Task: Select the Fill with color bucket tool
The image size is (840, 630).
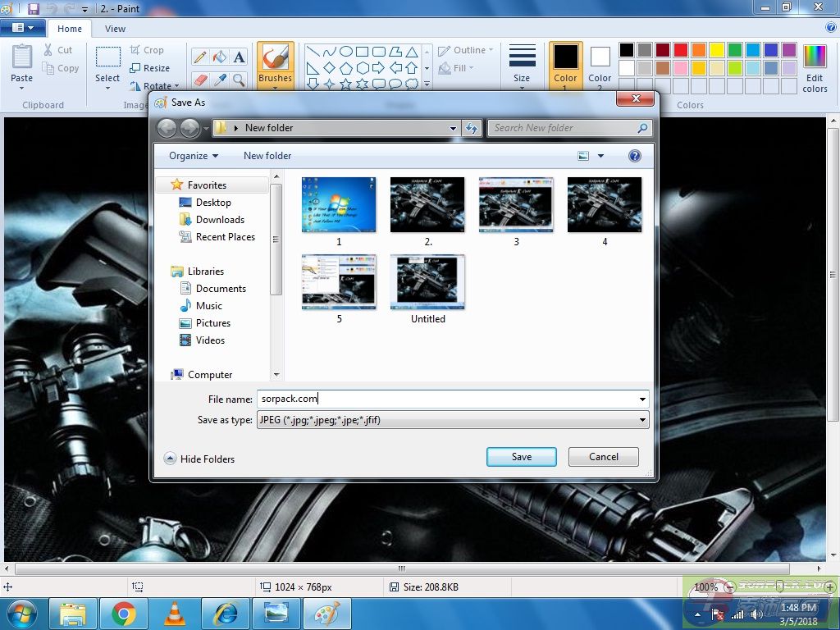Action: [x=219, y=57]
